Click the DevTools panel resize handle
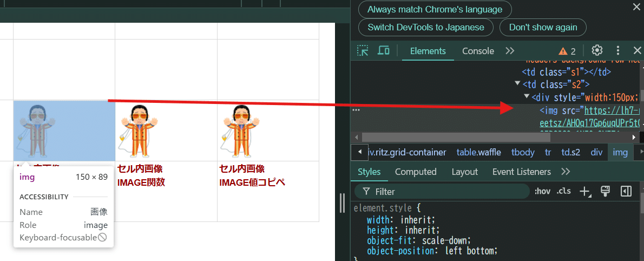 pos(342,203)
